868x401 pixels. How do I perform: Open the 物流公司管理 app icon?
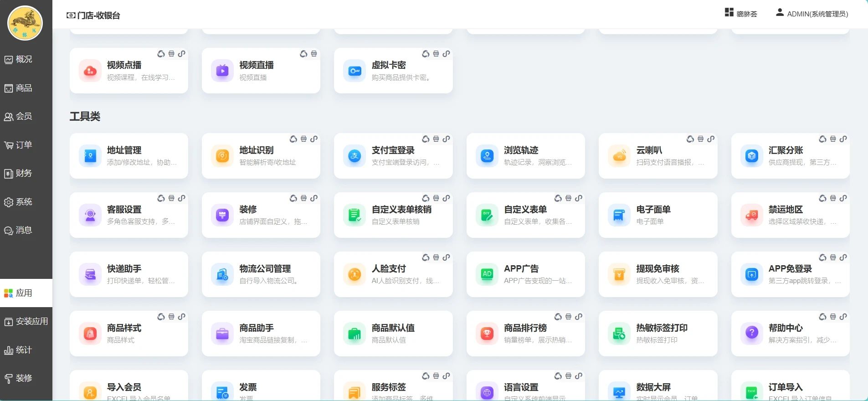click(x=222, y=274)
